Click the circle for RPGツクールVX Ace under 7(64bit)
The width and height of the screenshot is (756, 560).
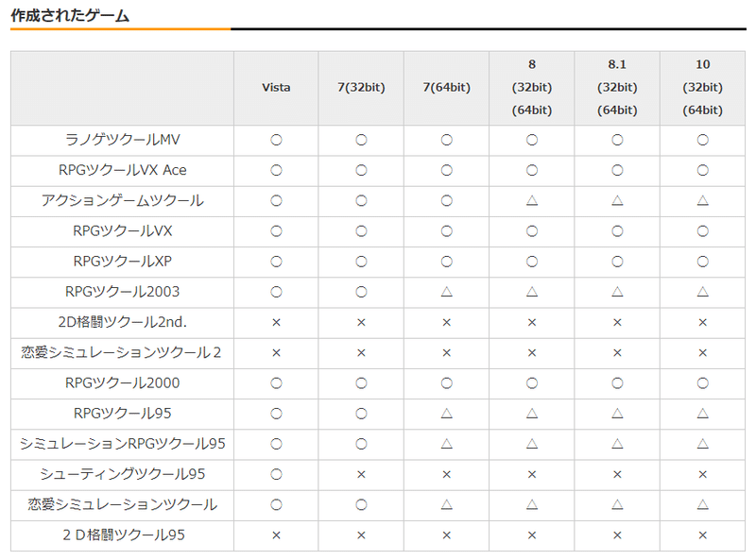tap(446, 170)
